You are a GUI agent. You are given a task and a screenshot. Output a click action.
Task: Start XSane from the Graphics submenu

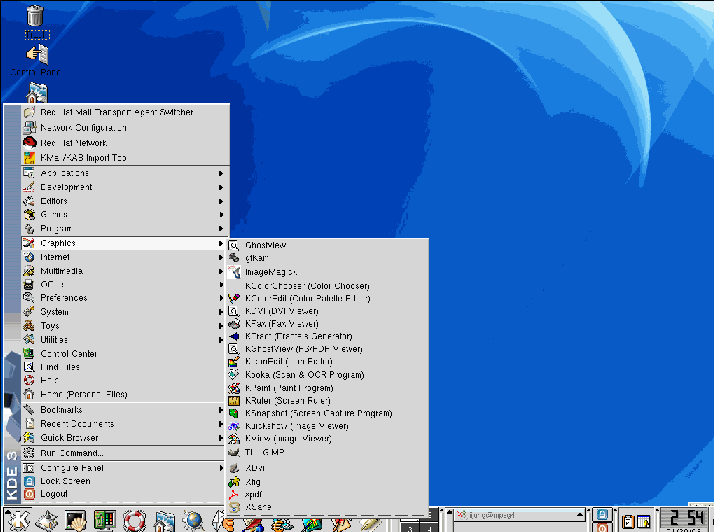click(327, 506)
